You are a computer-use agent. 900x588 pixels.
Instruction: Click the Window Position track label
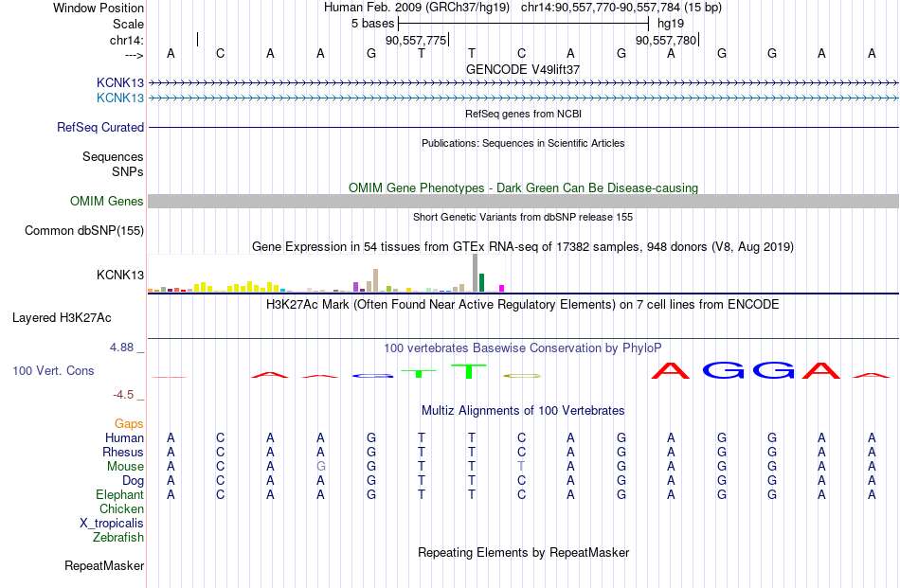coord(99,8)
